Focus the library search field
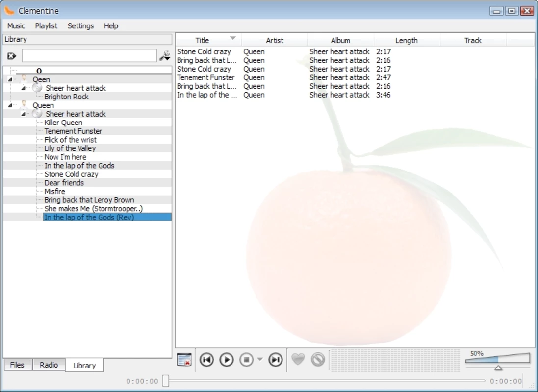 tap(89, 55)
